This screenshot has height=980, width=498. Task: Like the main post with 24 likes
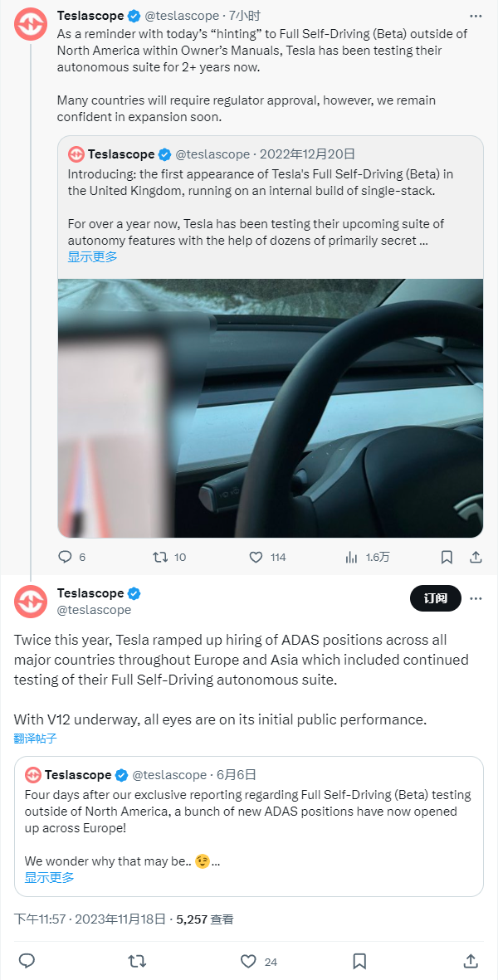pos(248,961)
